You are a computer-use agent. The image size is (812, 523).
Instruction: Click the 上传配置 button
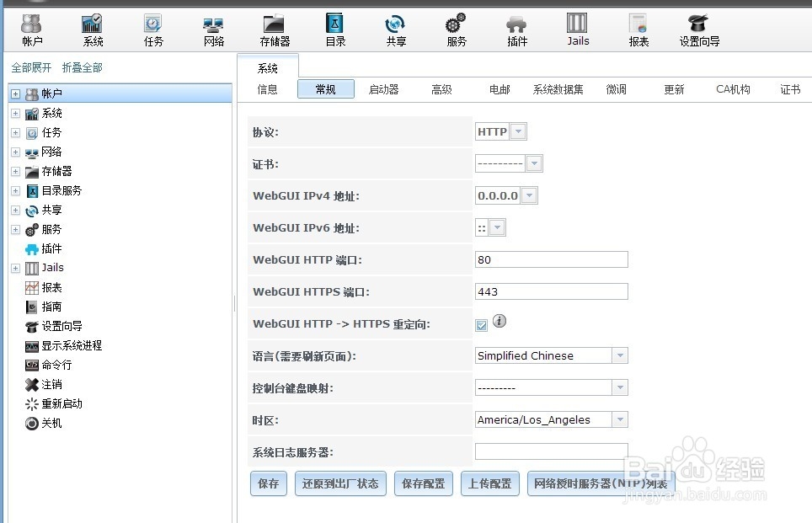point(489,483)
